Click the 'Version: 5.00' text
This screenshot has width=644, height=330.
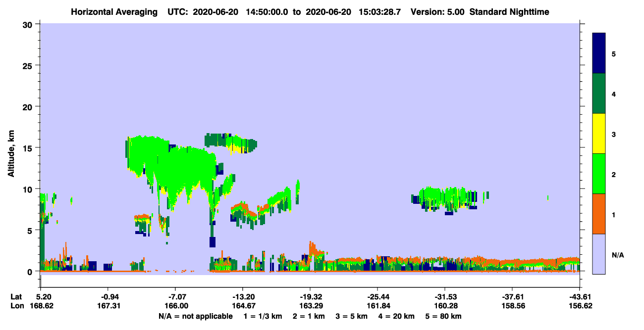437,11
